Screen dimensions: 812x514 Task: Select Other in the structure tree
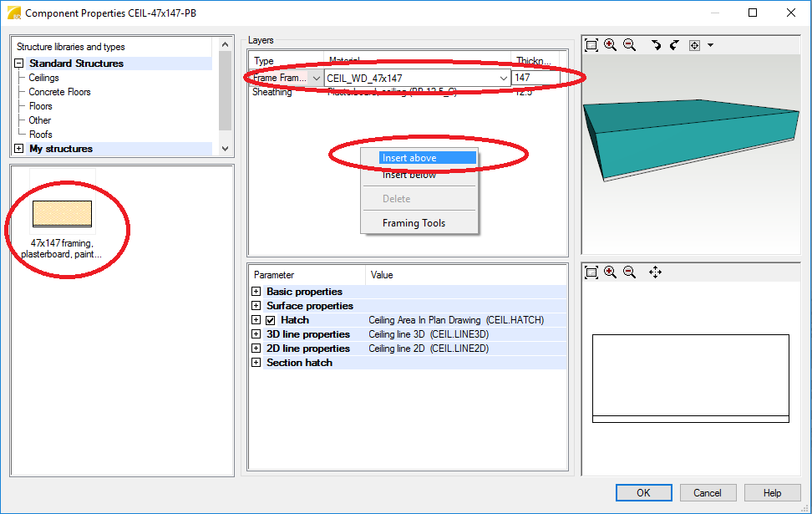(x=40, y=120)
